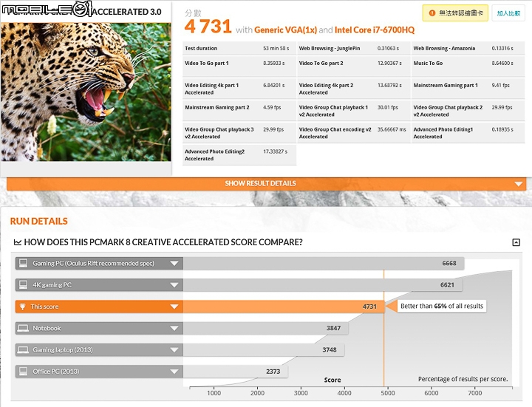This screenshot has width=532, height=407.
Task: Click the desktop monitor icon on the Gaming PC row
Action: pyautogui.click(x=23, y=263)
